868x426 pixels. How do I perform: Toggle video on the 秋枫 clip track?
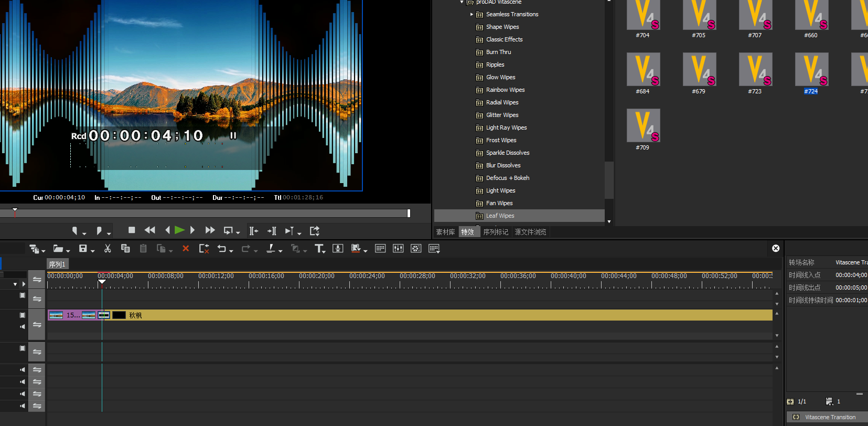click(x=23, y=315)
